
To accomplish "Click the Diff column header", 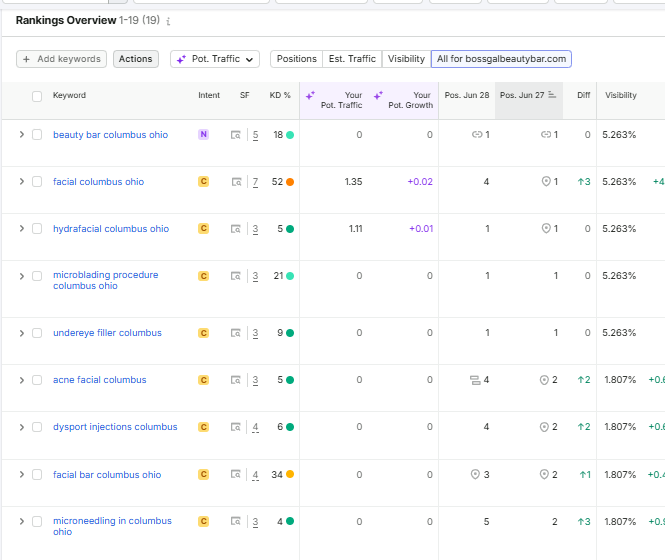I will 584,95.
